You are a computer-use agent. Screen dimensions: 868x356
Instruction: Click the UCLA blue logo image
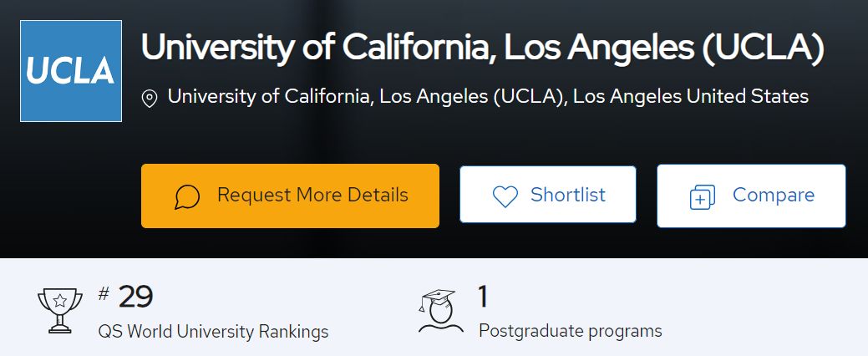71,71
